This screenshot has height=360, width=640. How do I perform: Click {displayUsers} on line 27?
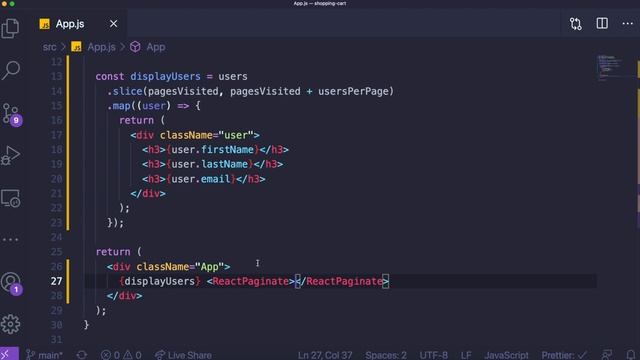pos(160,281)
